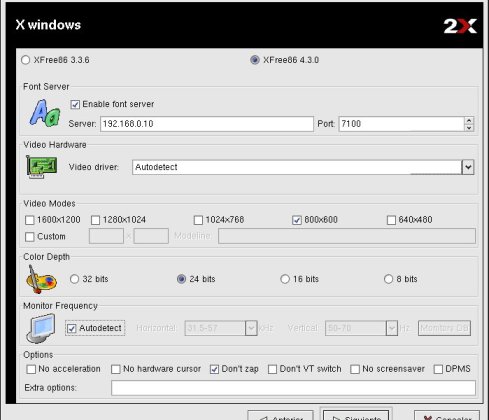Click the Color Depth paint palette icon

41,280
